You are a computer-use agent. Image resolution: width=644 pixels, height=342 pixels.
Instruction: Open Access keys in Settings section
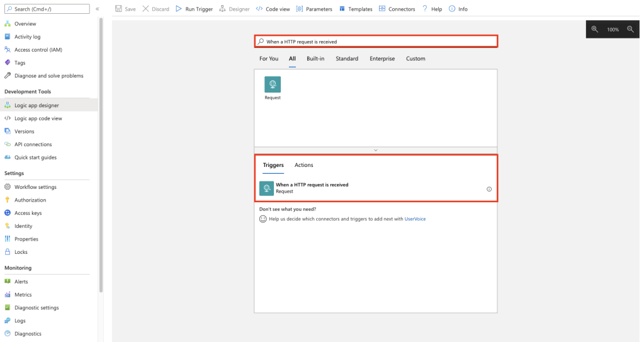(28, 213)
